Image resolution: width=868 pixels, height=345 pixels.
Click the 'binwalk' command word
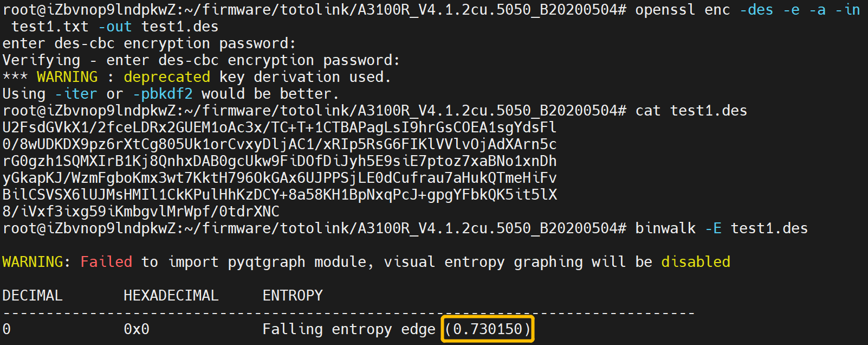pyautogui.click(x=665, y=228)
